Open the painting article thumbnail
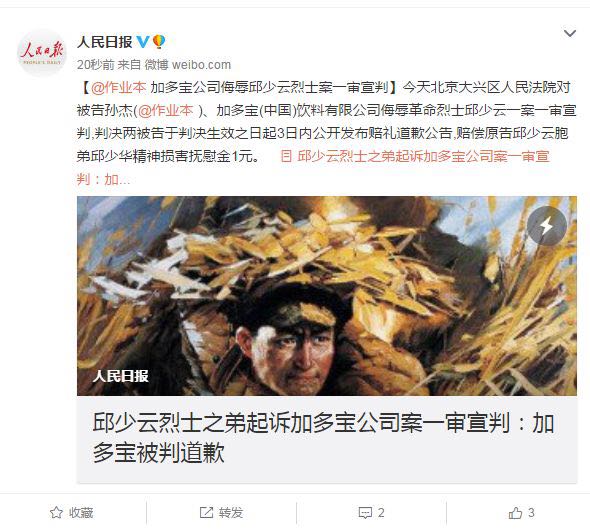Image resolution: width=590 pixels, height=531 pixels. click(327, 296)
